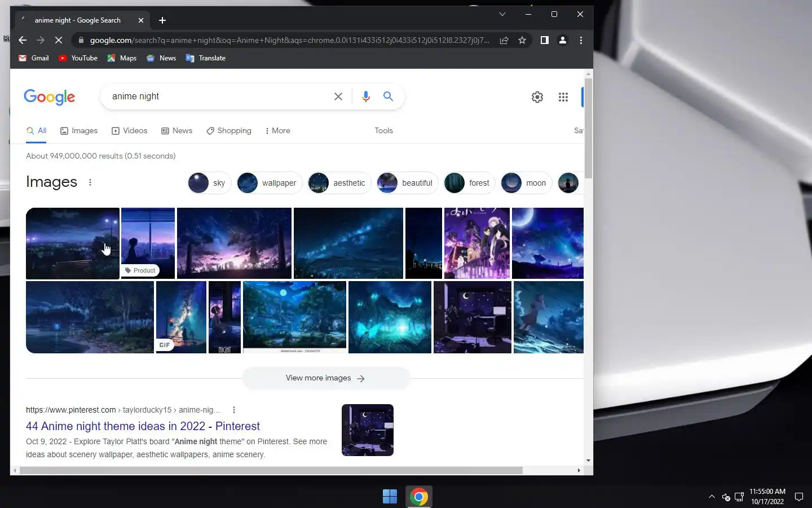Toggle Chrome side panel

click(x=544, y=40)
